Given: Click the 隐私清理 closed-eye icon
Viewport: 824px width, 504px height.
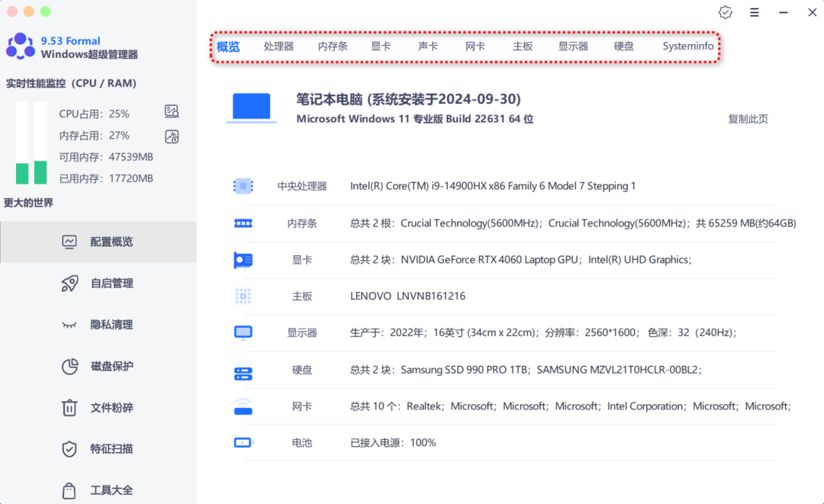Looking at the screenshot, I should 69,325.
